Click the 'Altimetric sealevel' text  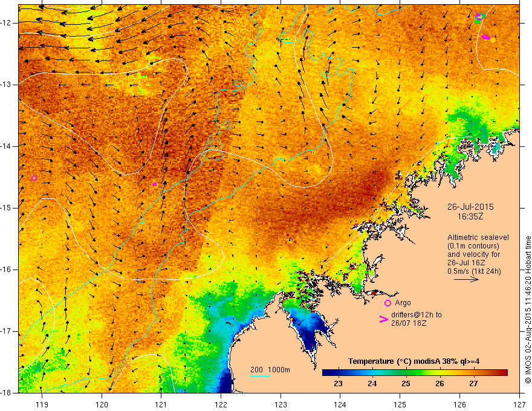coord(478,238)
